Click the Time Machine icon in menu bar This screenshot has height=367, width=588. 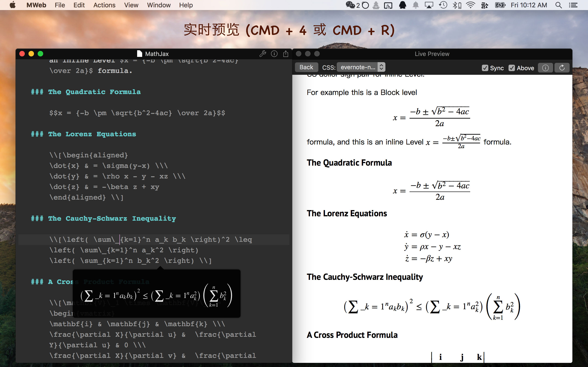pyautogui.click(x=443, y=5)
